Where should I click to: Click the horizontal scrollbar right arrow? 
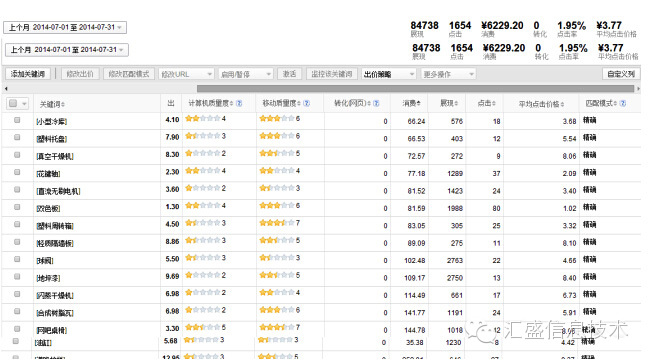(638, 89)
